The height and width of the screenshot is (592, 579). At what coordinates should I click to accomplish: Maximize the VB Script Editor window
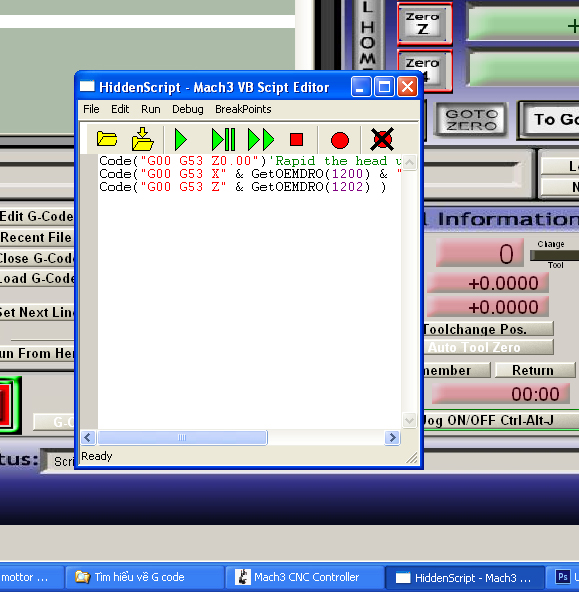point(384,87)
